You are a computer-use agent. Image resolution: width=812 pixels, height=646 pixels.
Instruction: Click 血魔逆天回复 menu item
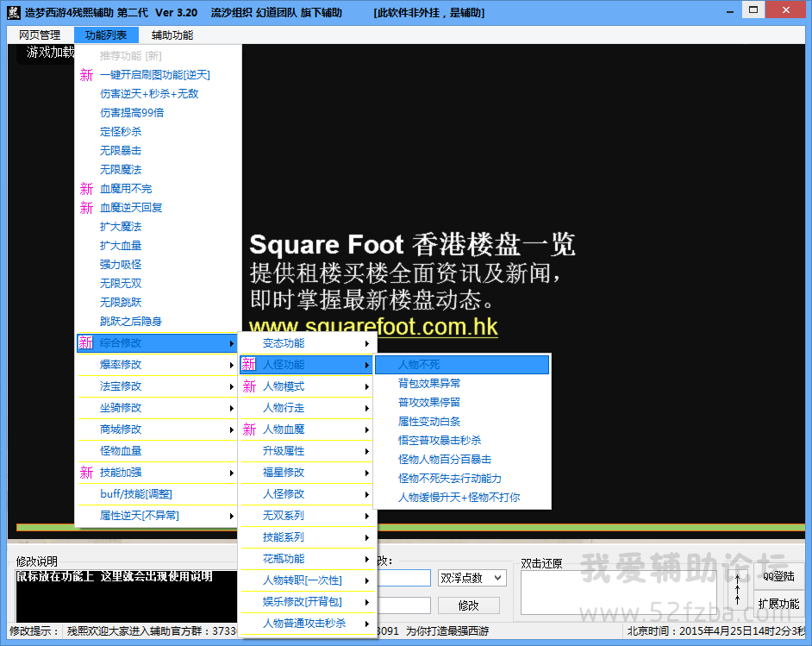(157, 208)
